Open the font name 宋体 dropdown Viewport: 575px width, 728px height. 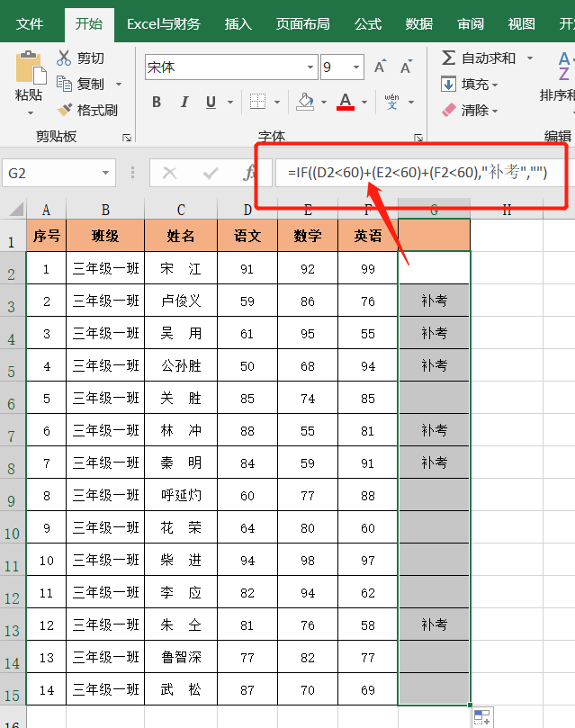click(x=310, y=67)
